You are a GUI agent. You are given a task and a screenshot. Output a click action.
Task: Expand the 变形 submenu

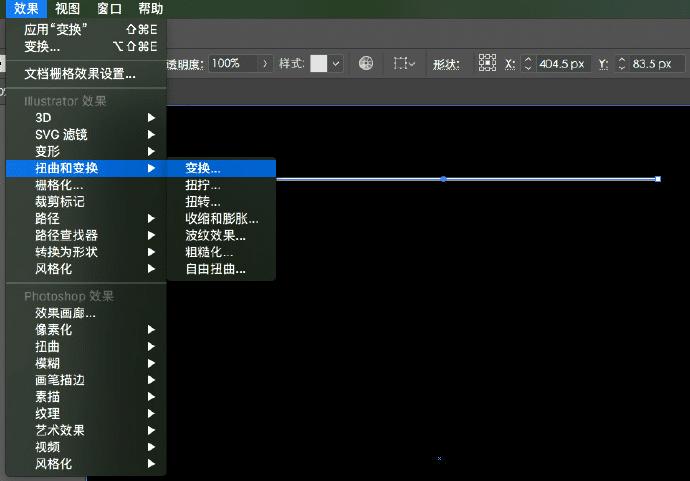[86, 151]
